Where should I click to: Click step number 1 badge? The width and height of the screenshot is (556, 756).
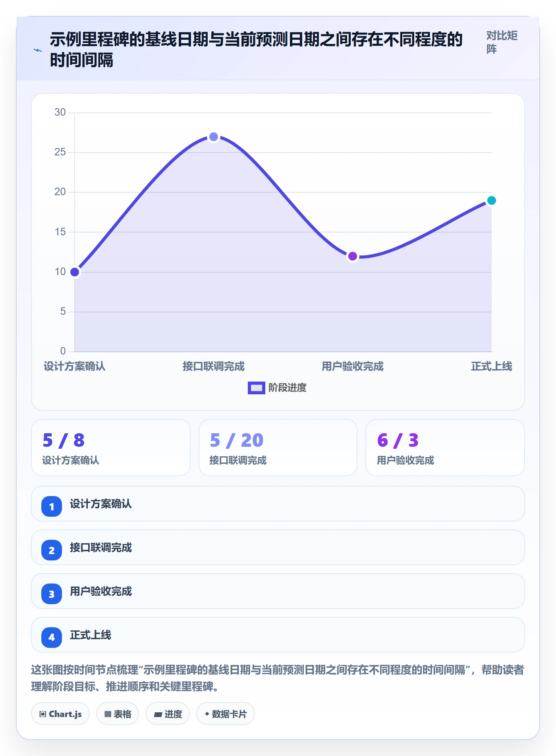point(52,506)
